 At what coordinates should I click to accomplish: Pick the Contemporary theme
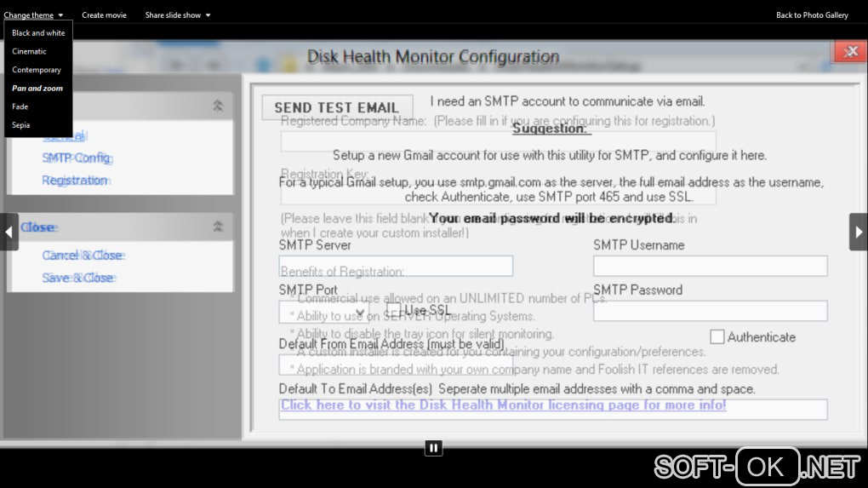(x=37, y=70)
